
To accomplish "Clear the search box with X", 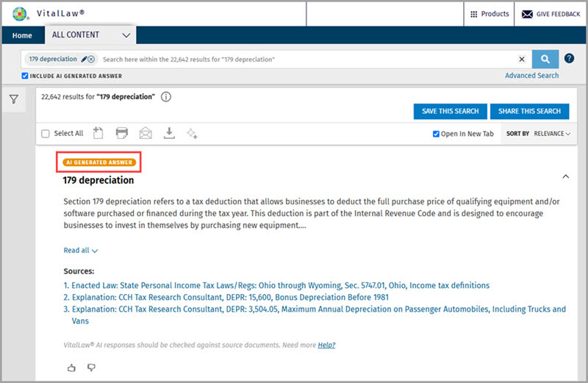I will point(522,60).
